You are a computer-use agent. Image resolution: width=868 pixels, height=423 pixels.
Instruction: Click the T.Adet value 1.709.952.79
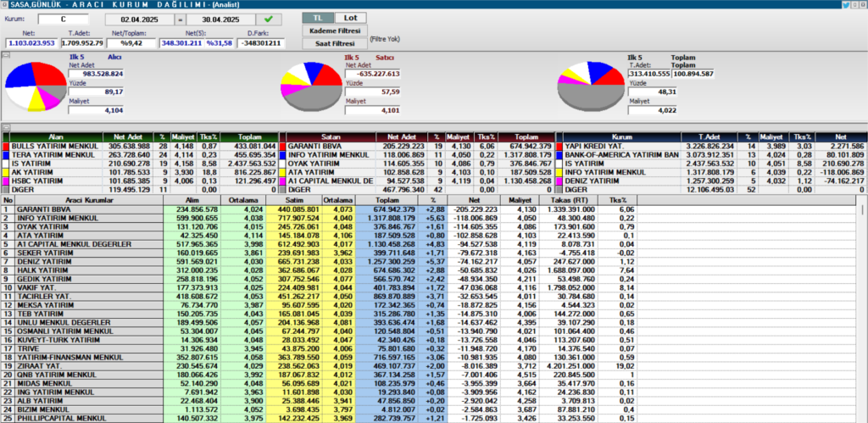(82, 43)
